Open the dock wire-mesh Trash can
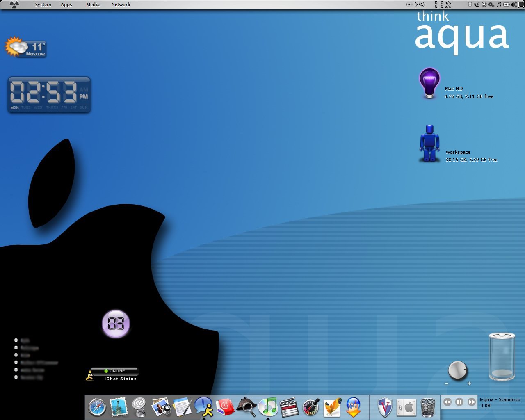 tap(428, 407)
